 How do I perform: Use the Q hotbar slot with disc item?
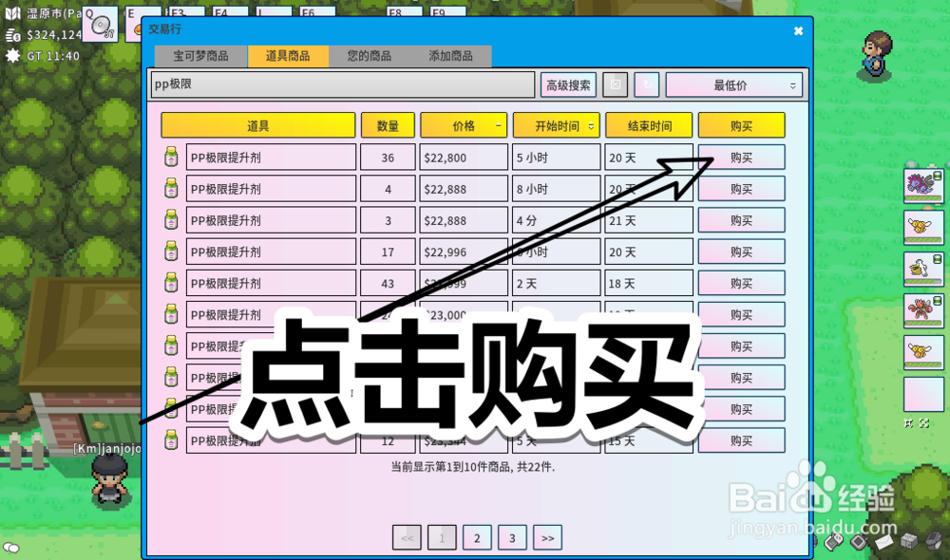pyautogui.click(x=100, y=25)
